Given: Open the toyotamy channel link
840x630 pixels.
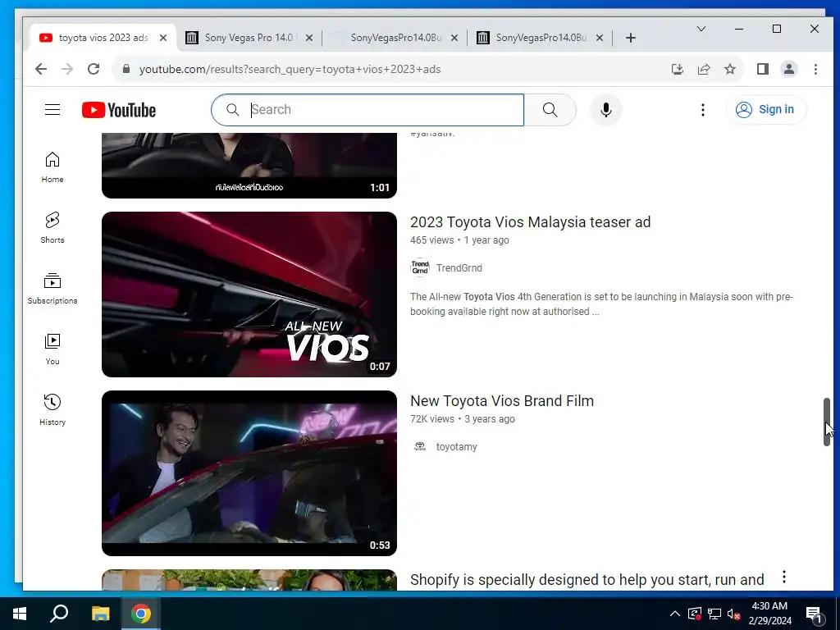Looking at the screenshot, I should 456,447.
